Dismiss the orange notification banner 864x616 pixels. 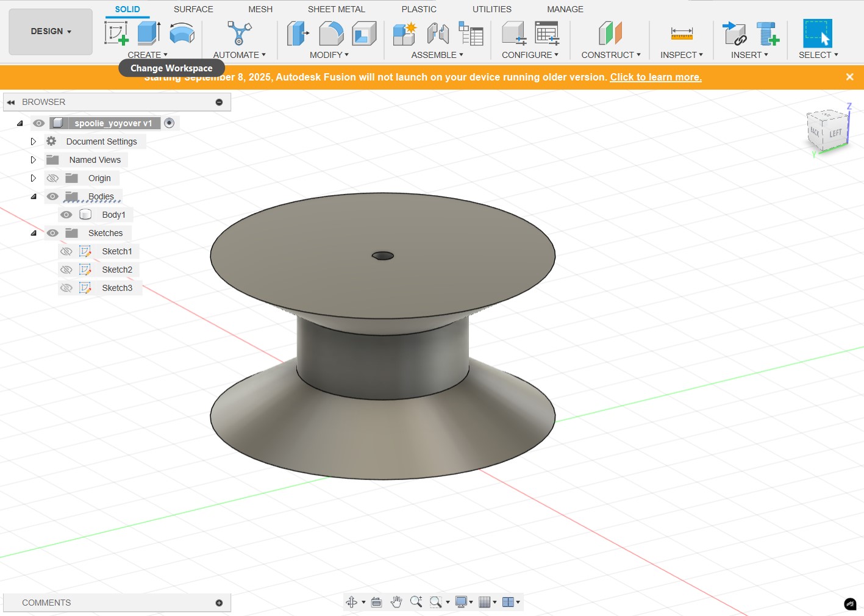coord(849,77)
